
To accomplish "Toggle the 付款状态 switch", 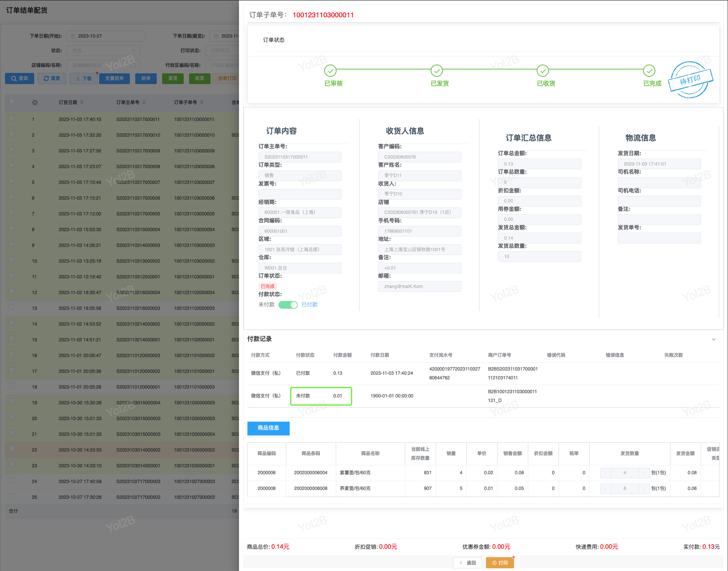I will tap(288, 305).
